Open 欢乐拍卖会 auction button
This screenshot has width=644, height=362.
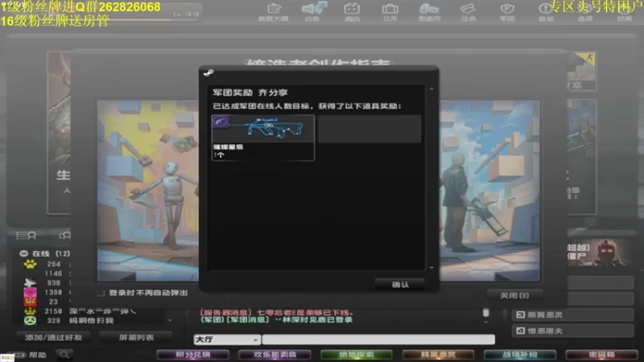point(275,355)
